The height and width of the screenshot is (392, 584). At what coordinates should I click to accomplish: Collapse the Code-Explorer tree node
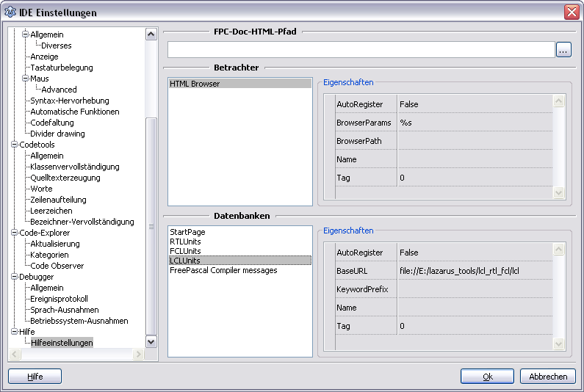(x=14, y=233)
